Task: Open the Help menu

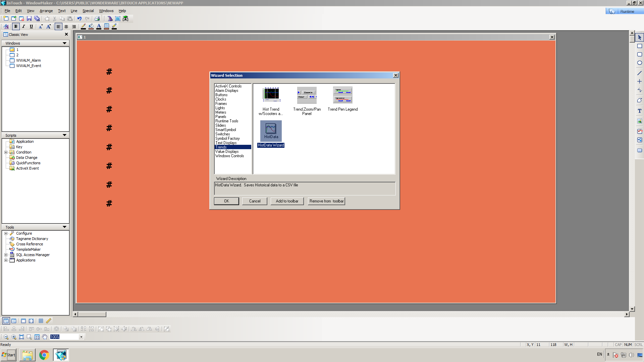Action: click(122, 11)
